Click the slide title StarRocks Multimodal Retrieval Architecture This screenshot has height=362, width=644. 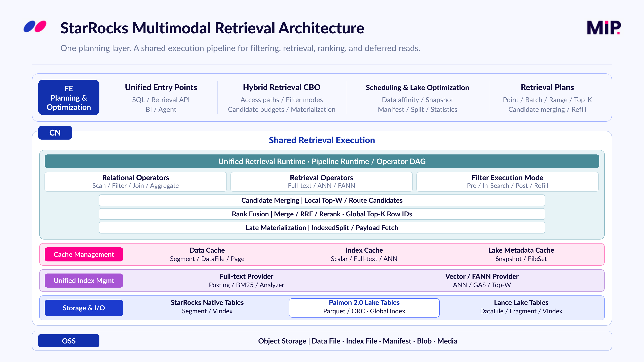tap(212, 28)
